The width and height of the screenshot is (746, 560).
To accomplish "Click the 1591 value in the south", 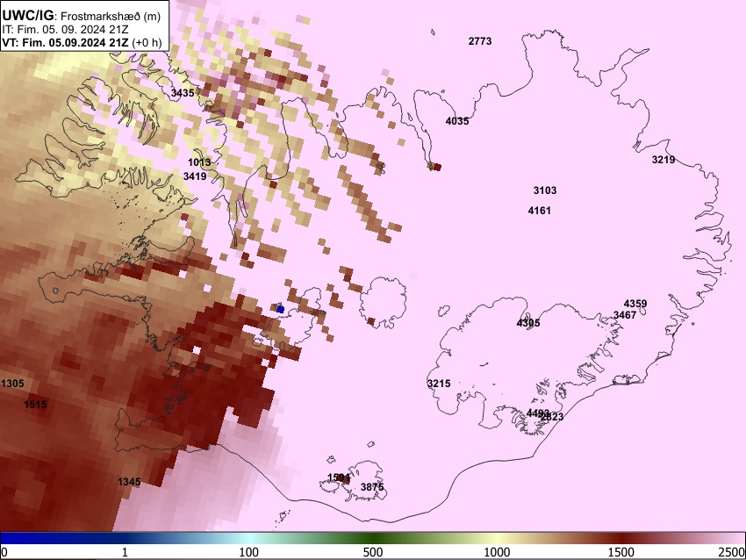I will (x=339, y=477).
